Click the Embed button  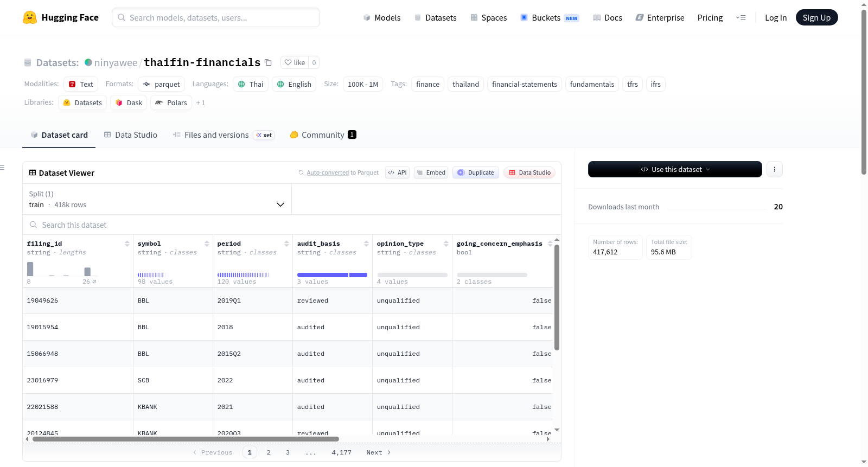[431, 172]
